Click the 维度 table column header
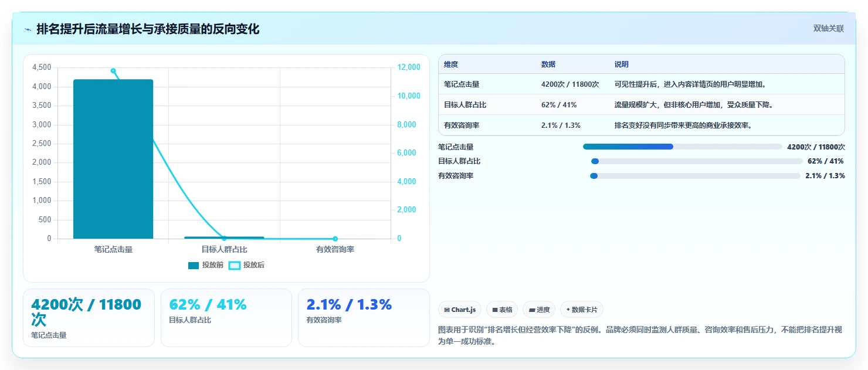The width and height of the screenshot is (868, 370). [x=451, y=65]
